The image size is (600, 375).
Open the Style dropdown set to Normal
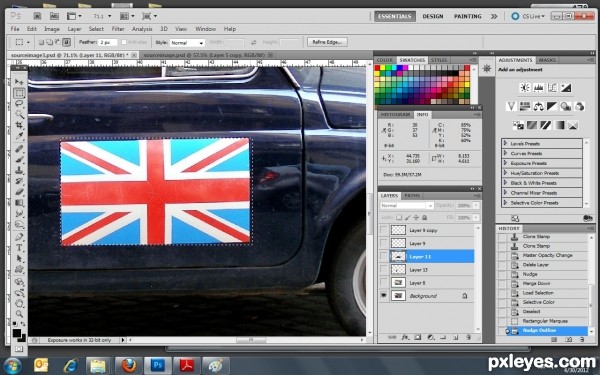point(188,42)
